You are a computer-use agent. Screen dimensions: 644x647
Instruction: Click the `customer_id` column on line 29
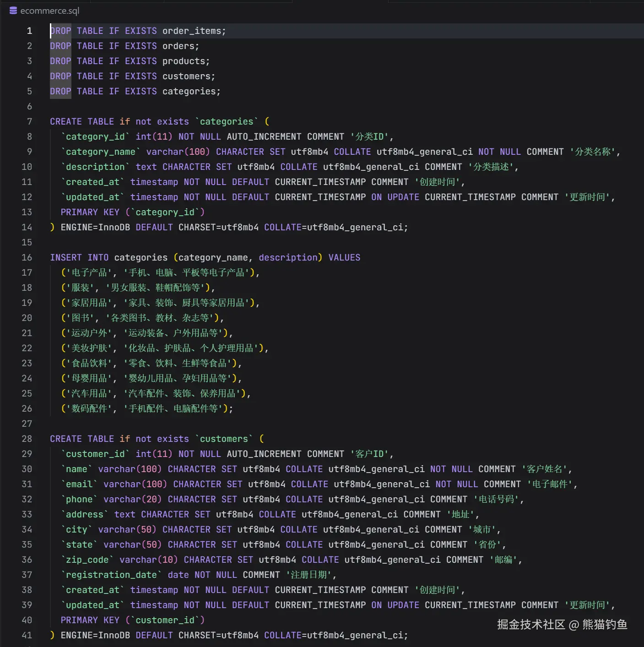coord(95,454)
